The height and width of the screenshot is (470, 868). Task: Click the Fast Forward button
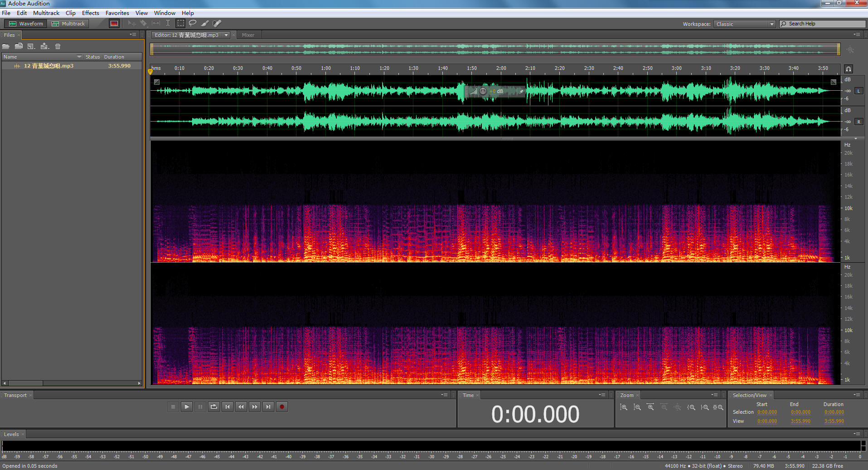[x=255, y=407]
